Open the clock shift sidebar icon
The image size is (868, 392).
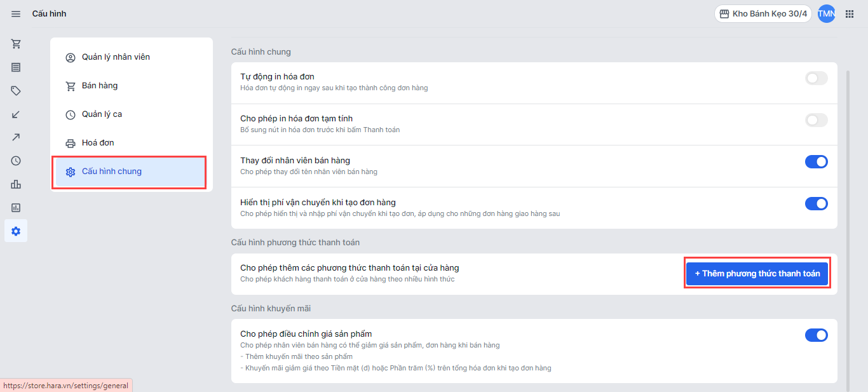click(16, 161)
